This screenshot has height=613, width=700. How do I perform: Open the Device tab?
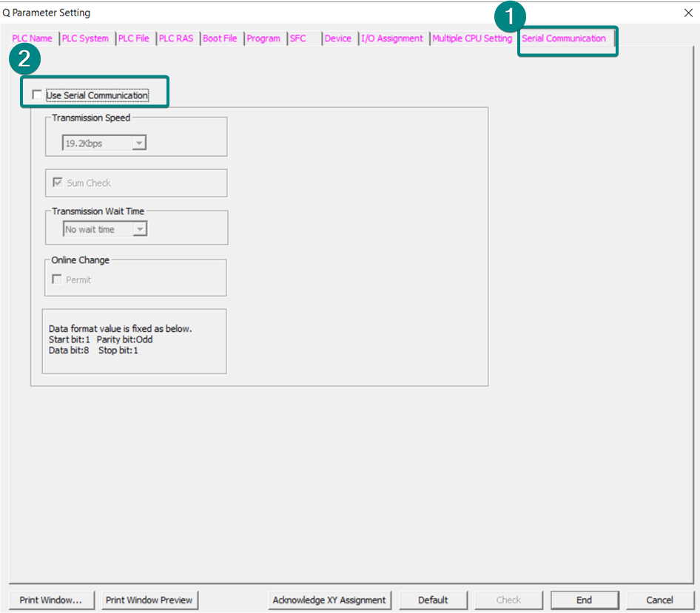pos(338,38)
